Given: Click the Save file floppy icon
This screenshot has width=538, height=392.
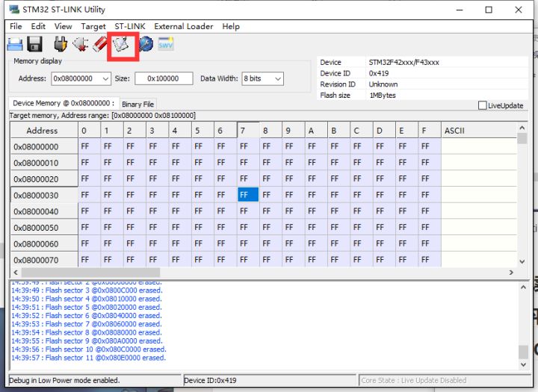Looking at the screenshot, I should [34, 44].
